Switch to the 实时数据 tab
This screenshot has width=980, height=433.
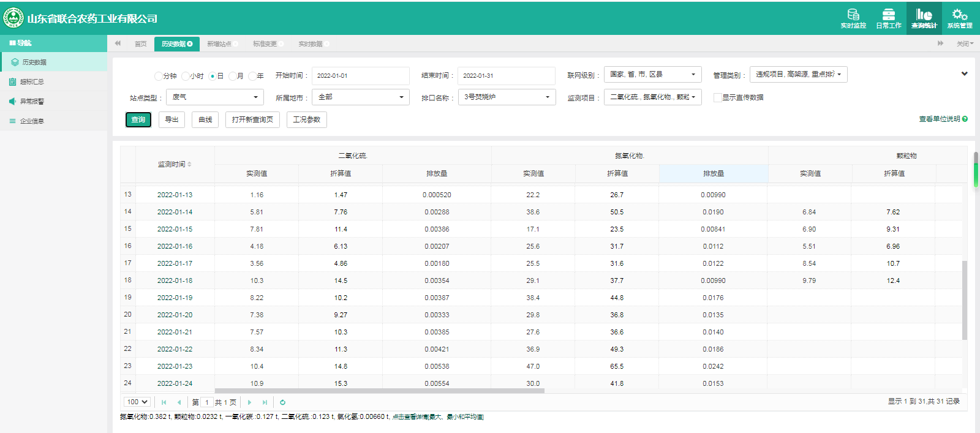[x=311, y=44]
